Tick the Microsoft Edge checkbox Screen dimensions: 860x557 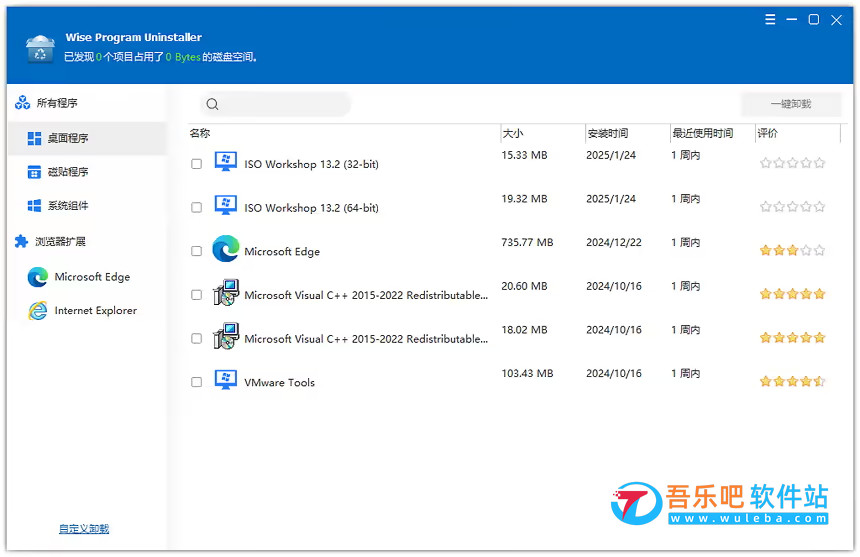point(196,251)
